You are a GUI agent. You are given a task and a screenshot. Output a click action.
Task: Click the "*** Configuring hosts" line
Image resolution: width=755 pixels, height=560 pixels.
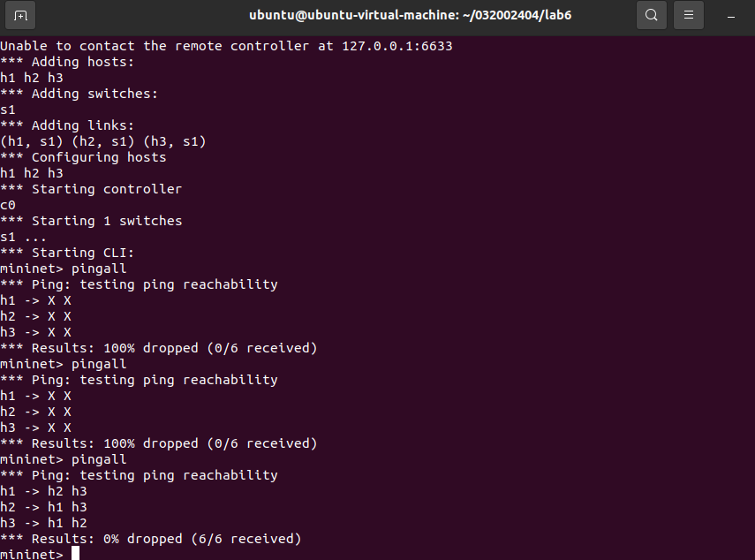point(83,157)
